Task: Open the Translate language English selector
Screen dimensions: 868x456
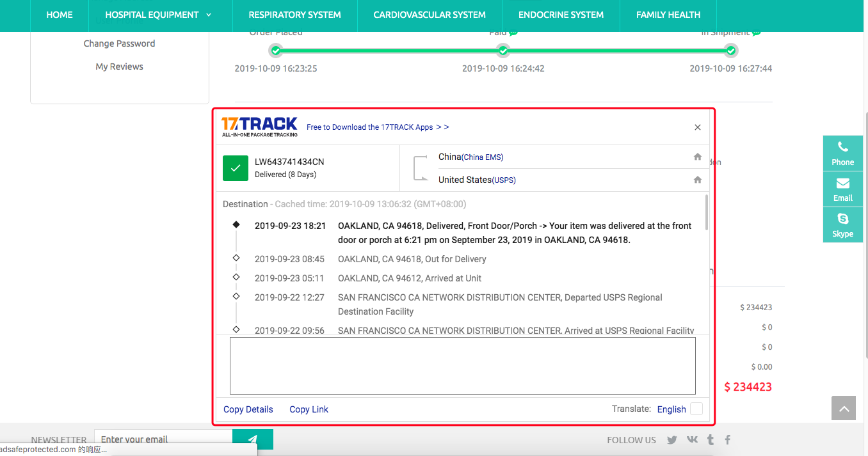Action: (x=671, y=409)
